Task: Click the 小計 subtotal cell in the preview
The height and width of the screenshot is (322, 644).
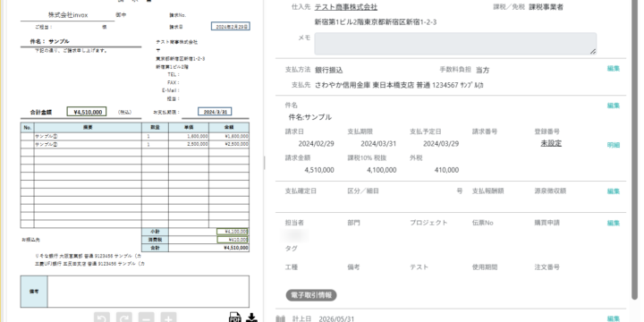Action: 155,232
